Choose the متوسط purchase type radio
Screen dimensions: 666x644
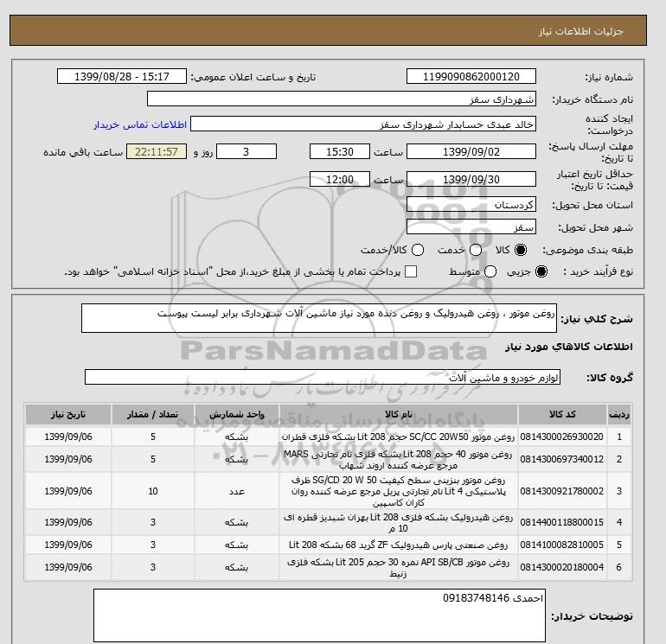point(490,271)
